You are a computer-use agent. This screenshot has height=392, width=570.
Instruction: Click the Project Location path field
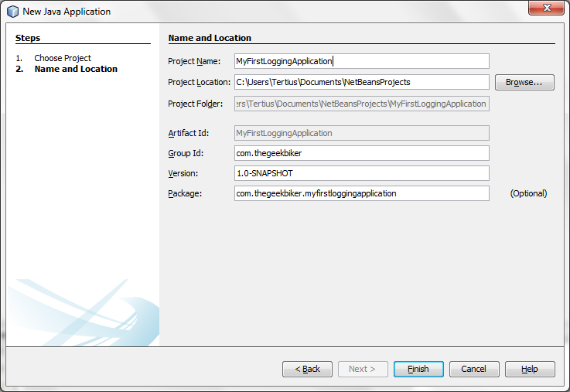point(362,82)
